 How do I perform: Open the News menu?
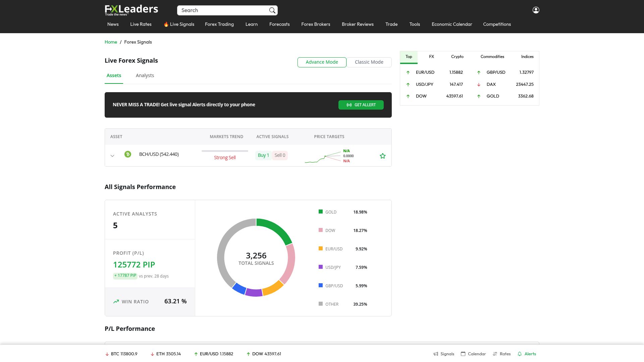pyautogui.click(x=113, y=24)
